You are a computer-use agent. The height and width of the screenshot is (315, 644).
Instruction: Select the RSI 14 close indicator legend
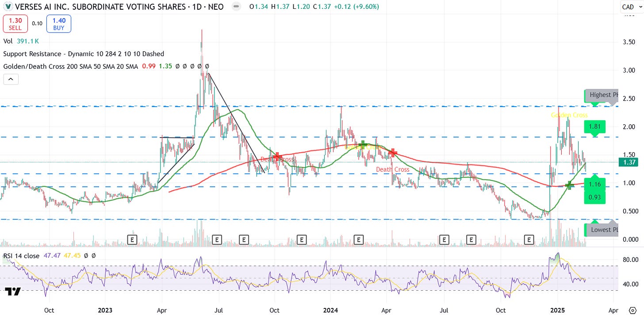22,256
